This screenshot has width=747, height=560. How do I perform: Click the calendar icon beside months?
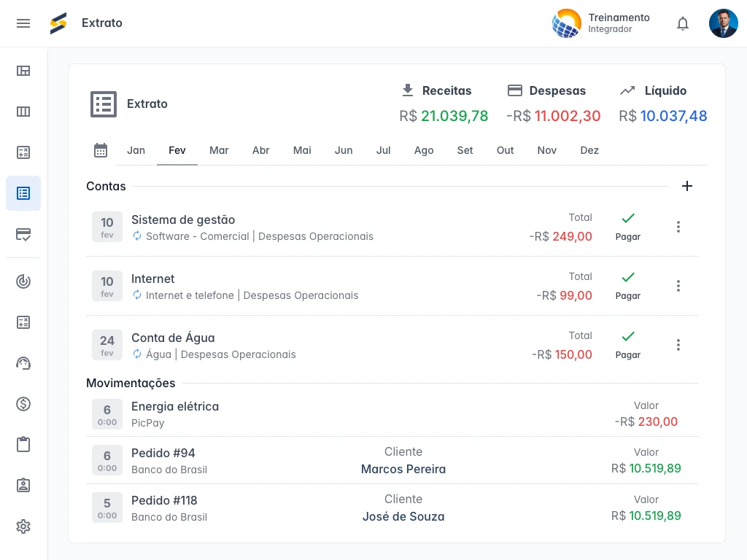[x=101, y=150]
